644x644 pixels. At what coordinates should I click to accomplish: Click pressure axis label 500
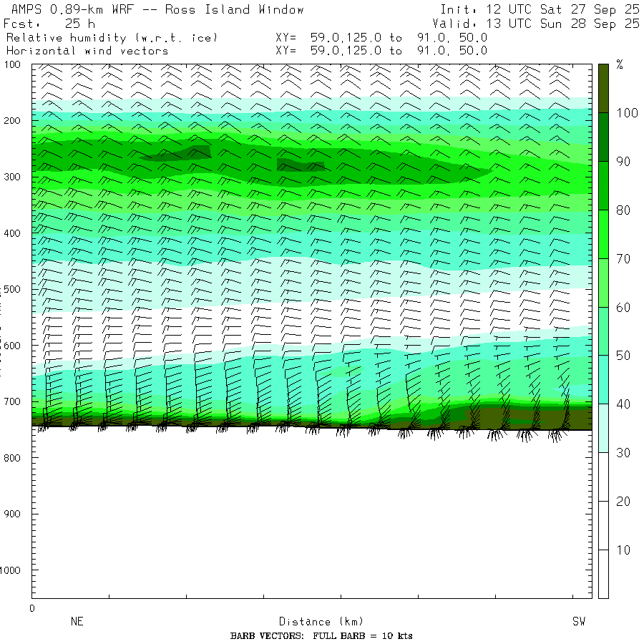point(12,289)
